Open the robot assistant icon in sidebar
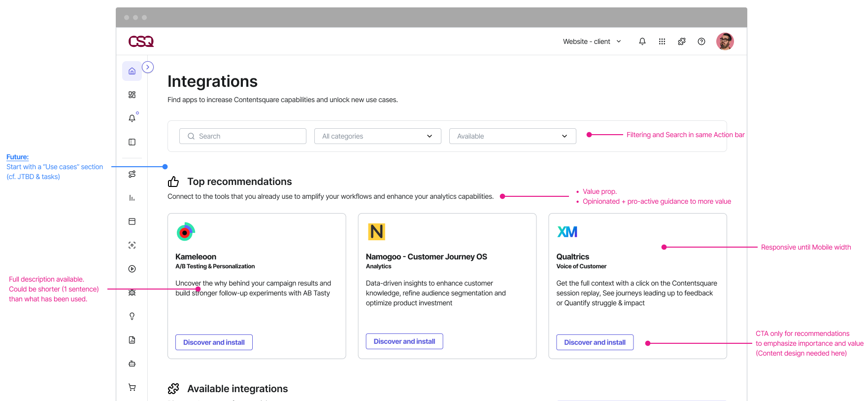Screen dimensions: 868x401 [x=132, y=364]
